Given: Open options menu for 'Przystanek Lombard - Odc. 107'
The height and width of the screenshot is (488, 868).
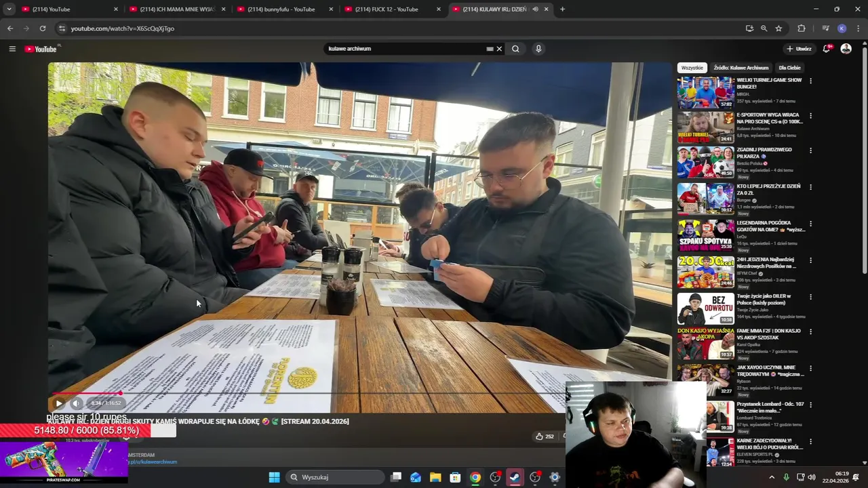Looking at the screenshot, I should coord(810,405).
